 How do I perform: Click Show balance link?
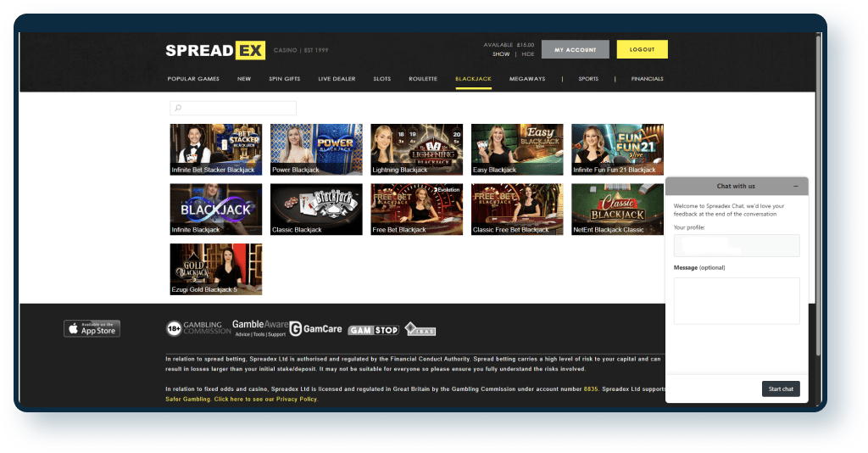click(501, 54)
